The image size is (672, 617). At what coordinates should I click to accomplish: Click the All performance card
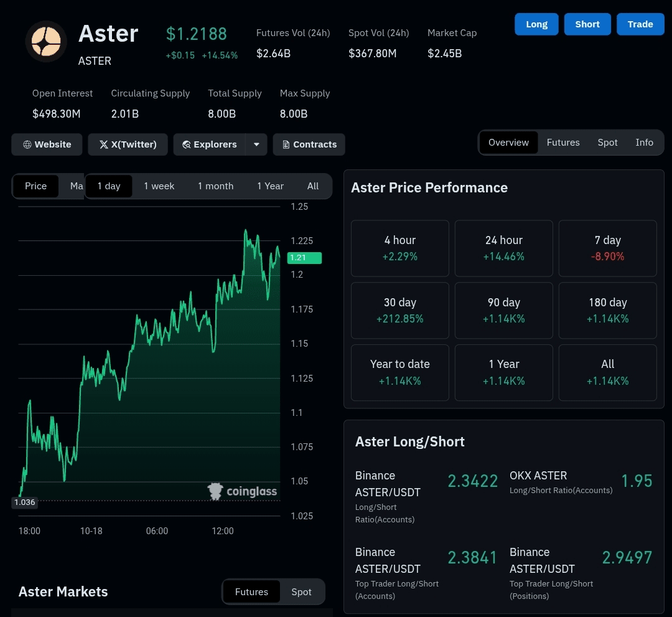pyautogui.click(x=608, y=372)
